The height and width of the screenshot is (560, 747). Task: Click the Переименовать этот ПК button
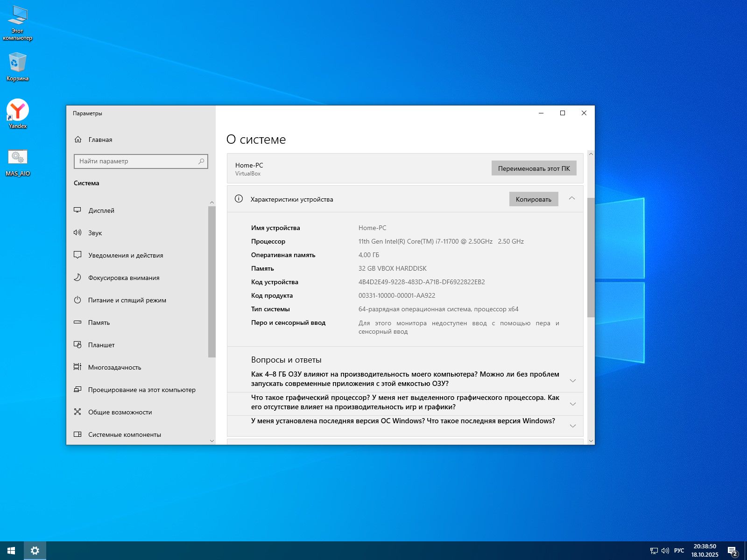click(534, 168)
